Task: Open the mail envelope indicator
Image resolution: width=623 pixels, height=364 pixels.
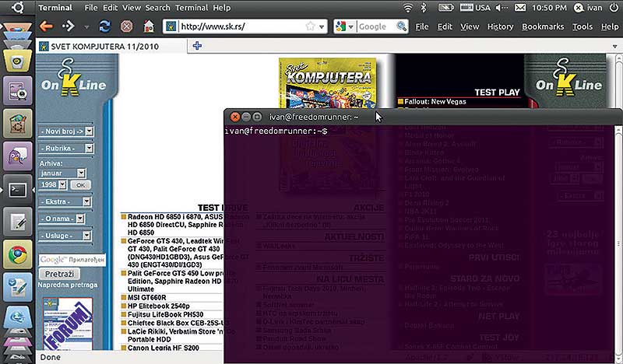Action: [x=520, y=8]
